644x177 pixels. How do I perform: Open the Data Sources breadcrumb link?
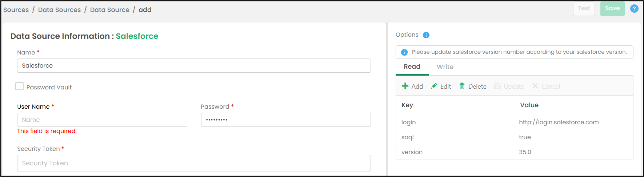[x=59, y=10]
